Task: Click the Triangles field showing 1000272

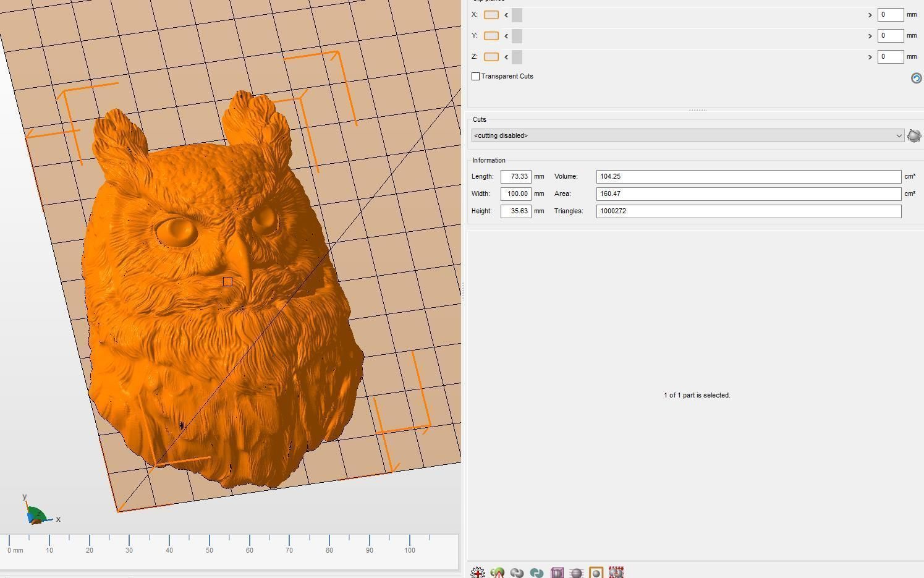Action: coord(748,211)
